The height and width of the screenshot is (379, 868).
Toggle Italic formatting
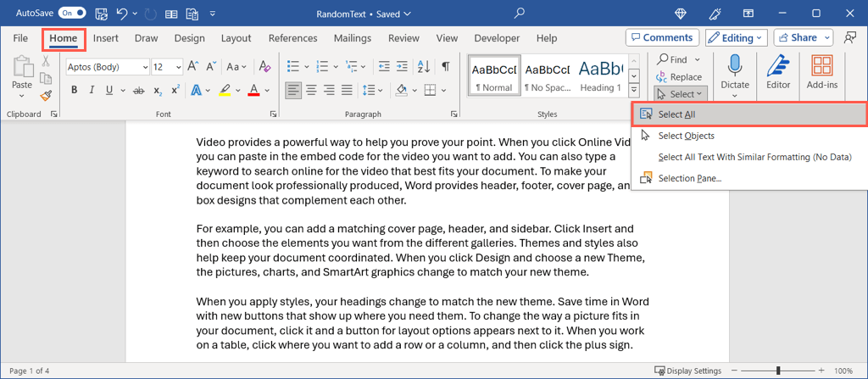click(92, 91)
